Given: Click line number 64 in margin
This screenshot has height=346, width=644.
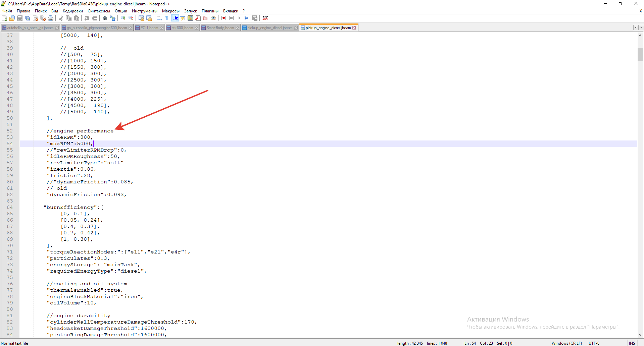Looking at the screenshot, I should pyautogui.click(x=10, y=207).
